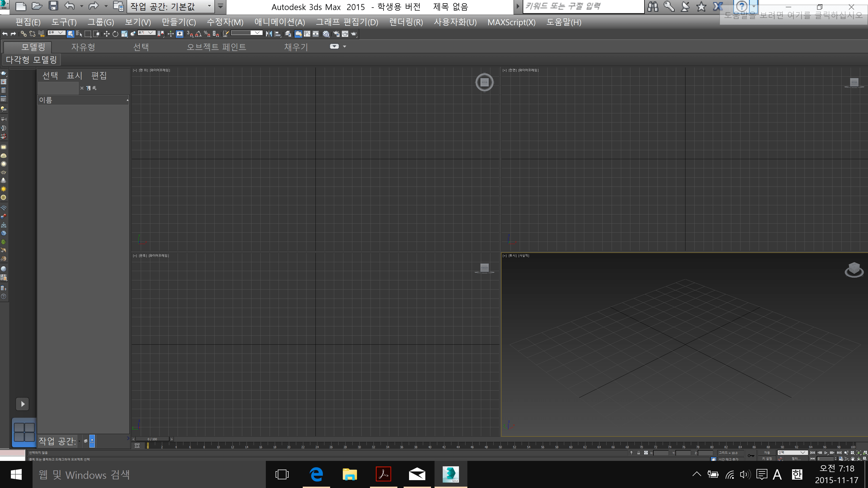Click the Select by Name icon
Screen dimensions: 868x488
(79, 34)
